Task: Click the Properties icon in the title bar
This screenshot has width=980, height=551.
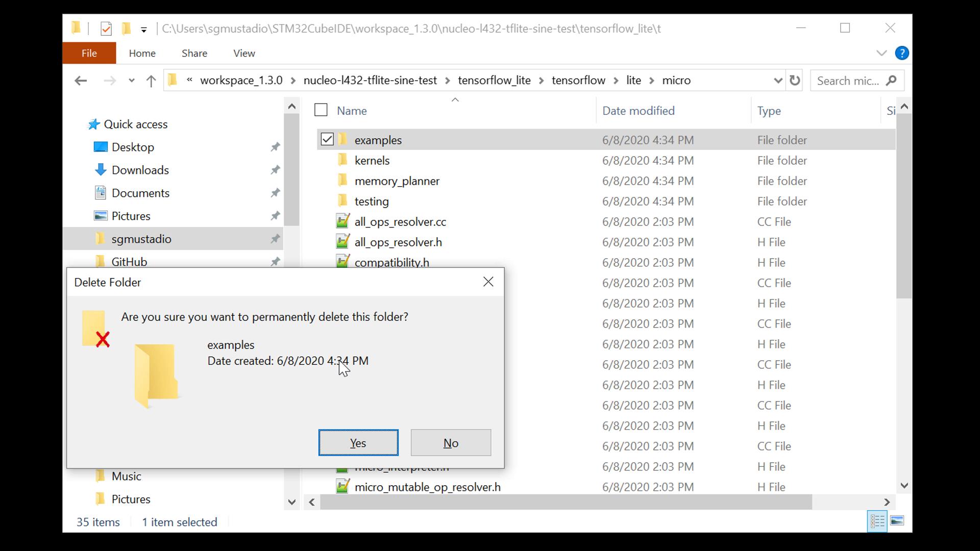Action: coord(106,29)
